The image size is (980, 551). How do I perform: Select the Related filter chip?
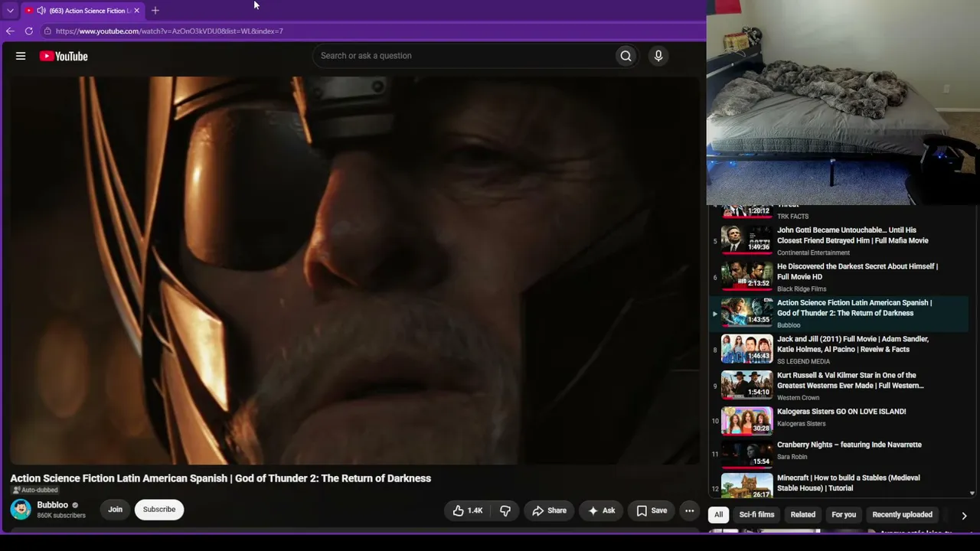(803, 515)
